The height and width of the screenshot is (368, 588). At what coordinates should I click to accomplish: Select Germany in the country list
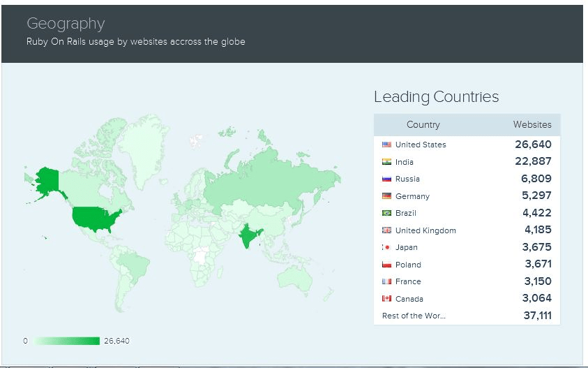[x=412, y=196]
